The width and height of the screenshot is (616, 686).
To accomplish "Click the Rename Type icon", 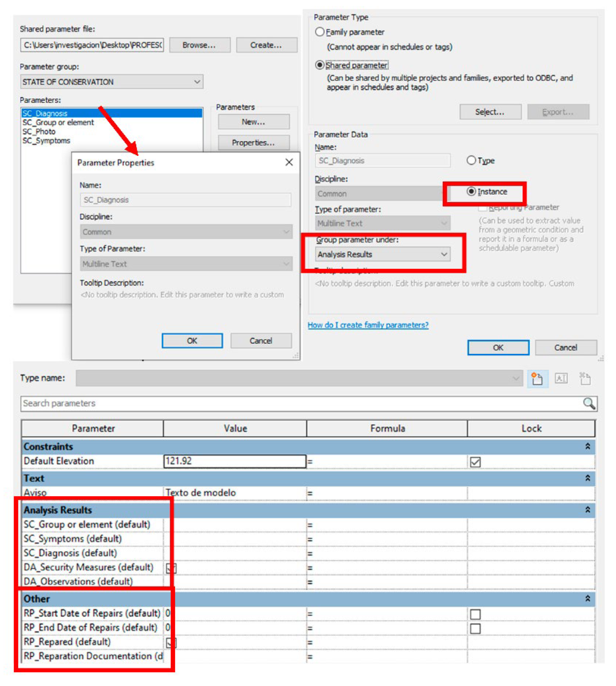I will click(x=561, y=378).
